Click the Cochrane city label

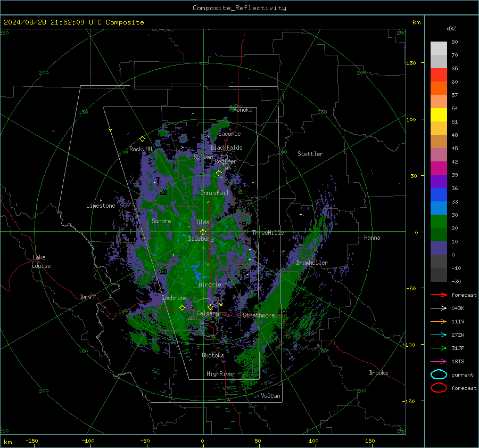point(174,298)
